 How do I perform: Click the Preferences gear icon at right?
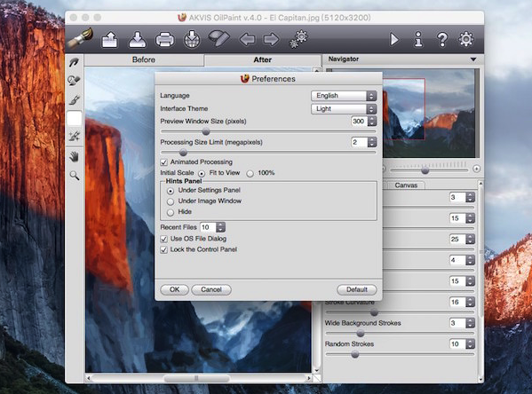[466, 39]
